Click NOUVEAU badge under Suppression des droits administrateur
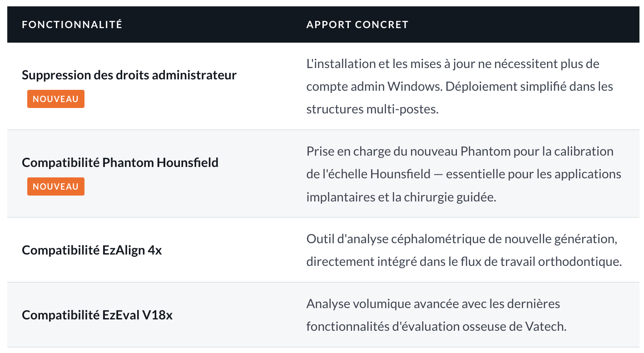 click(56, 99)
